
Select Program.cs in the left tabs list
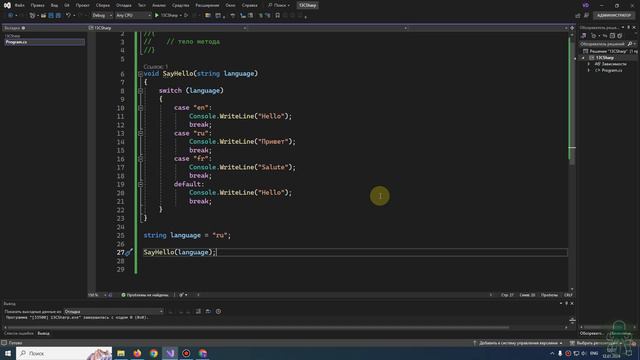tap(44, 42)
